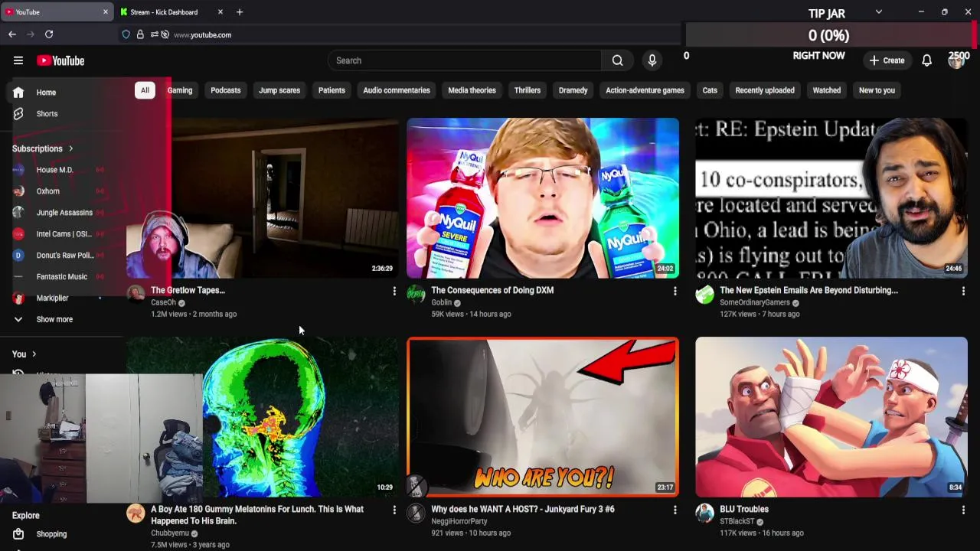Click NeggiHorrorParty channel avatar

[x=416, y=513]
